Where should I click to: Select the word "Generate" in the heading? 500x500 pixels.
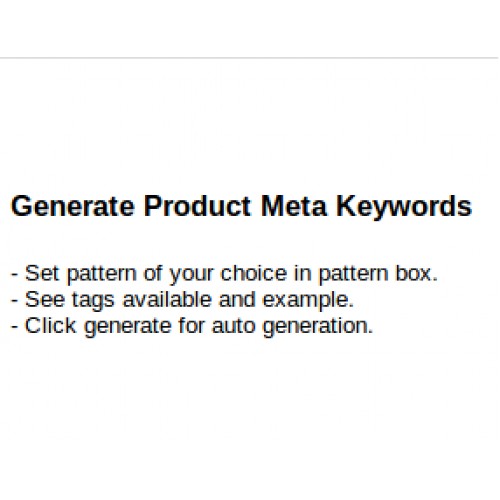pyautogui.click(x=73, y=206)
